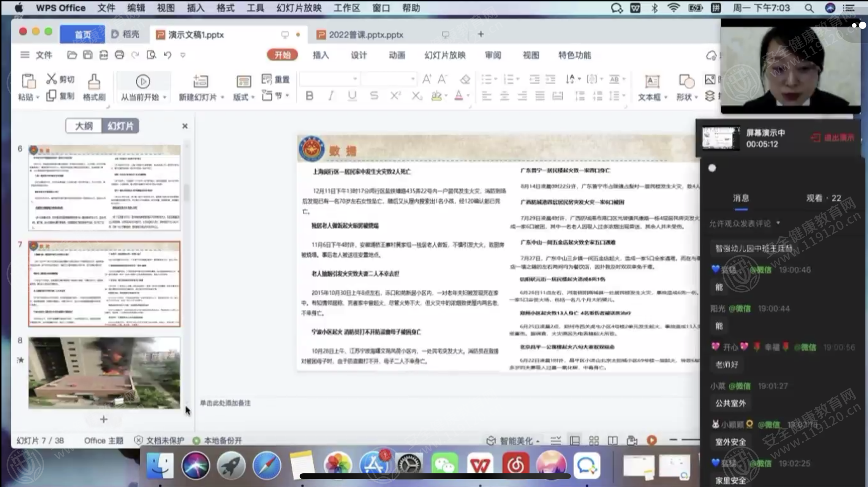Open WeChat from the Dock
Image resolution: width=868 pixels, height=487 pixels.
point(444,465)
